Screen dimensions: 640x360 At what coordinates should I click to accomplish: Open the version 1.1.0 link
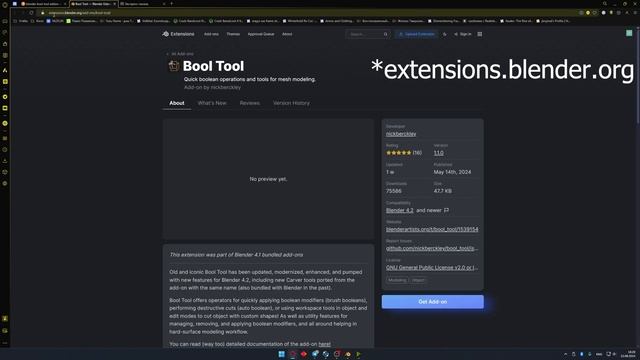[x=438, y=153]
